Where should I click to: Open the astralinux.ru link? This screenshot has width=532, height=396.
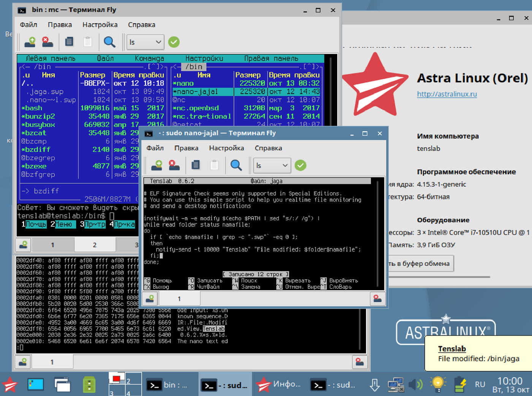click(446, 94)
